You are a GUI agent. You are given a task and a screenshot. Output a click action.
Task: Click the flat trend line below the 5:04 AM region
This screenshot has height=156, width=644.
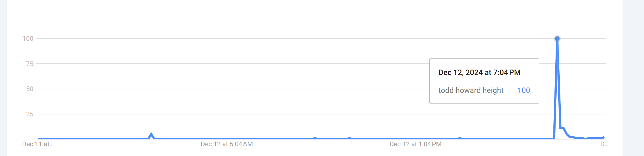227,139
